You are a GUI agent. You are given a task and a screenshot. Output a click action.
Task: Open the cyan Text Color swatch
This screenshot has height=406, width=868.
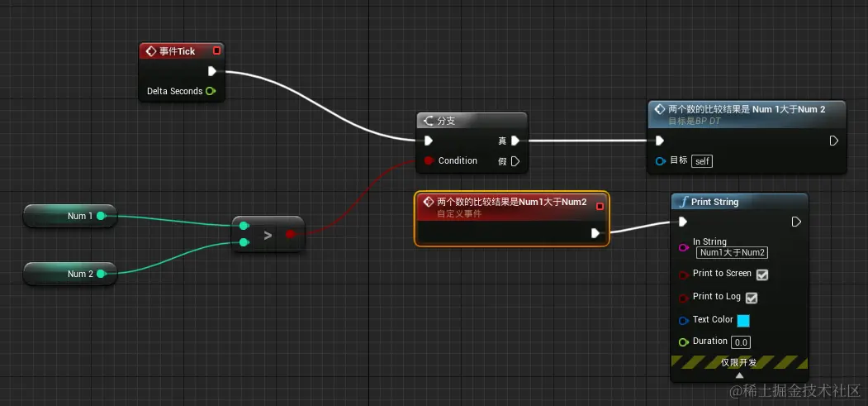[743, 321]
